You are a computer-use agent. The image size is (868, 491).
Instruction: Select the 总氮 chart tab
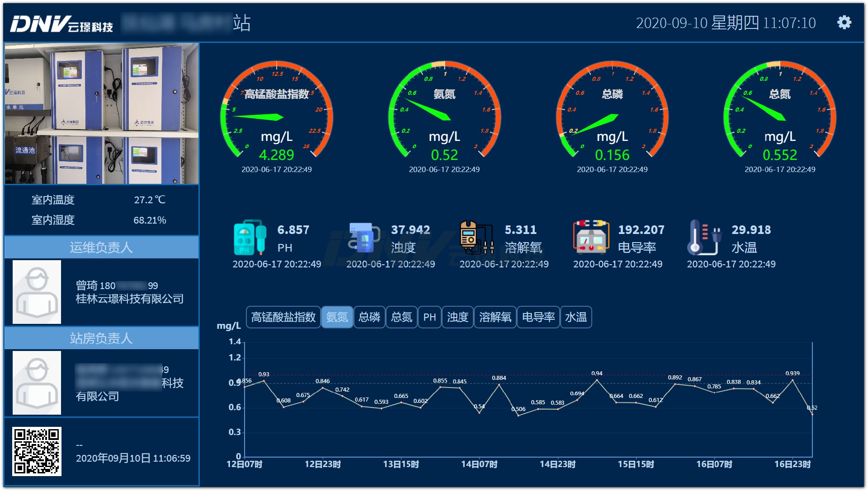point(401,317)
